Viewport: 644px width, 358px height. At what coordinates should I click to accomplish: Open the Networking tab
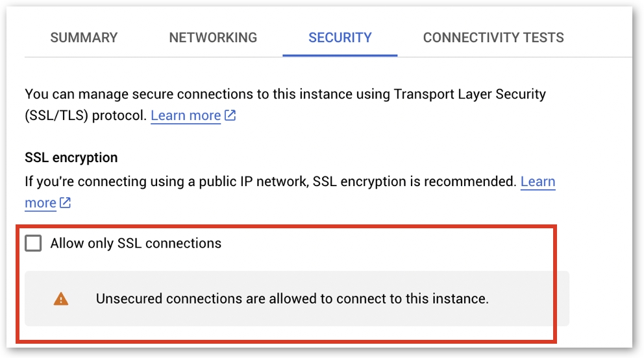tap(213, 38)
